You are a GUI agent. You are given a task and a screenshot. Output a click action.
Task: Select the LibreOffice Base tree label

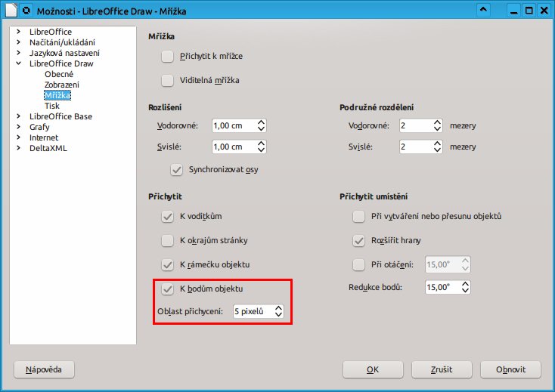(60, 116)
